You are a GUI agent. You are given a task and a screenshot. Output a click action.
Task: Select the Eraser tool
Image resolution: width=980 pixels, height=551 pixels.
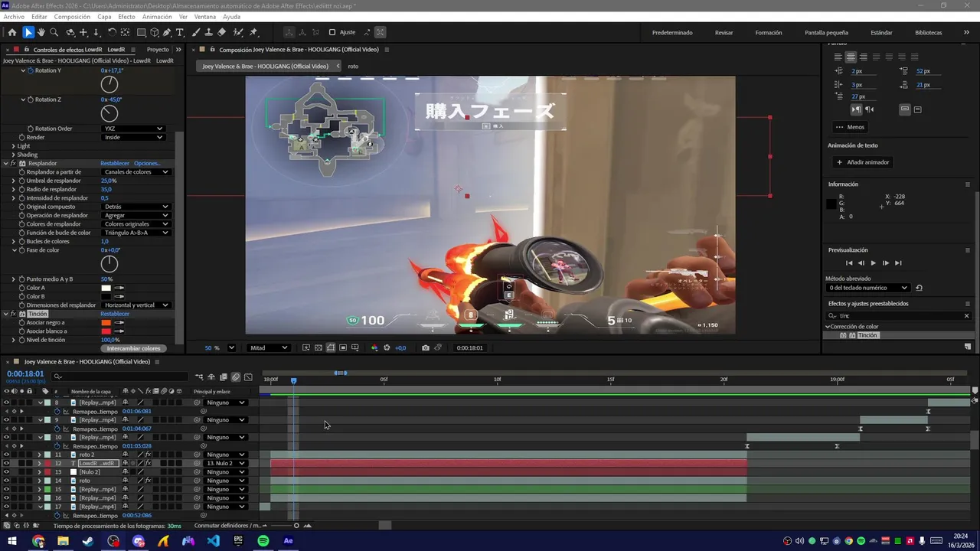222,32
